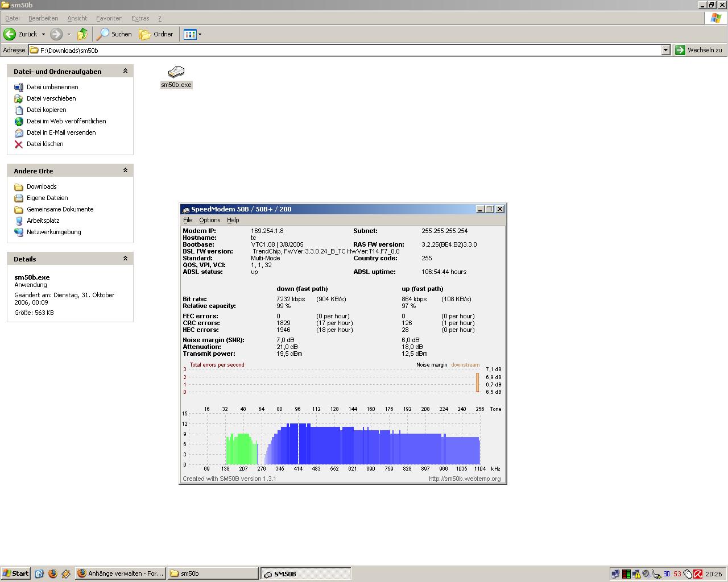Open the Suchen search tool
Screen dimensions: 728x582
(x=114, y=34)
